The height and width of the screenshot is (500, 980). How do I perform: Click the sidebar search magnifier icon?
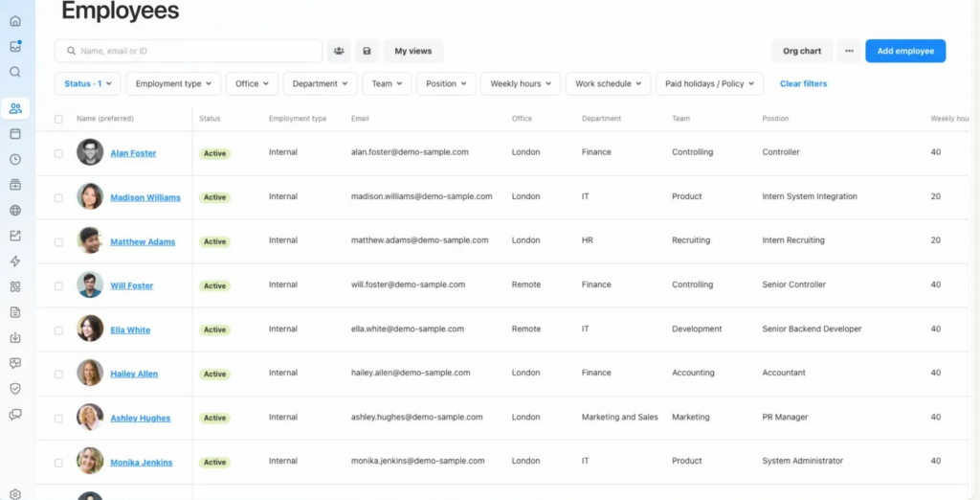click(x=15, y=72)
